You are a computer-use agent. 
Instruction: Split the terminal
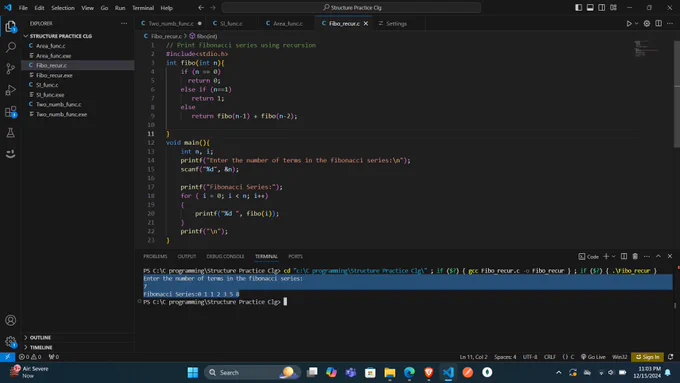pyautogui.click(x=624, y=256)
